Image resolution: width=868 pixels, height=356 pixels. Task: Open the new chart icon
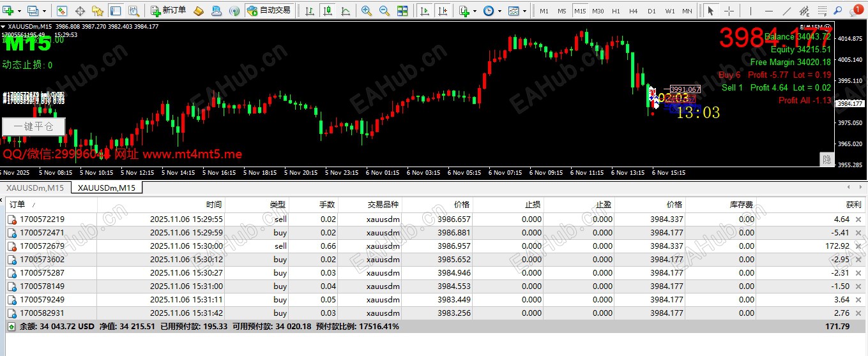[8, 11]
